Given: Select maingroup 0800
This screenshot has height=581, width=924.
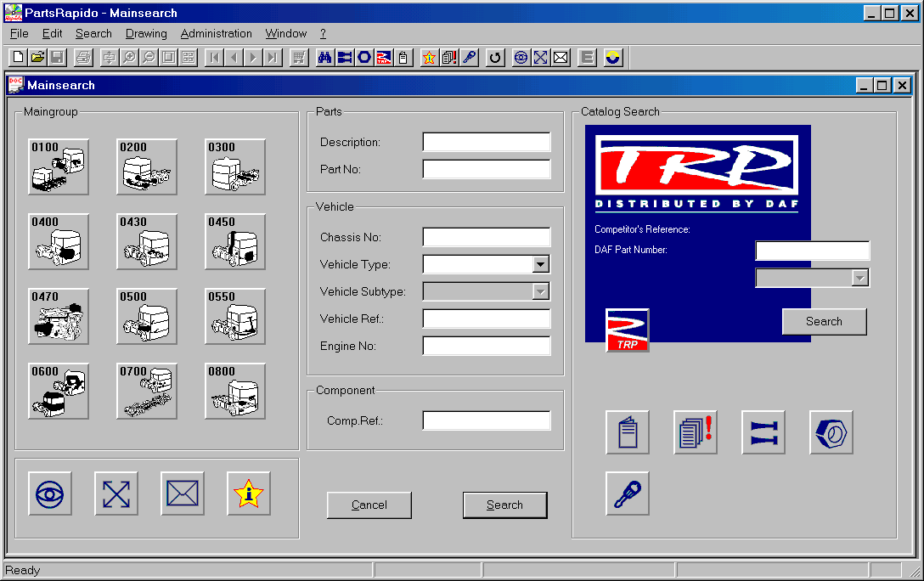Looking at the screenshot, I should point(235,392).
